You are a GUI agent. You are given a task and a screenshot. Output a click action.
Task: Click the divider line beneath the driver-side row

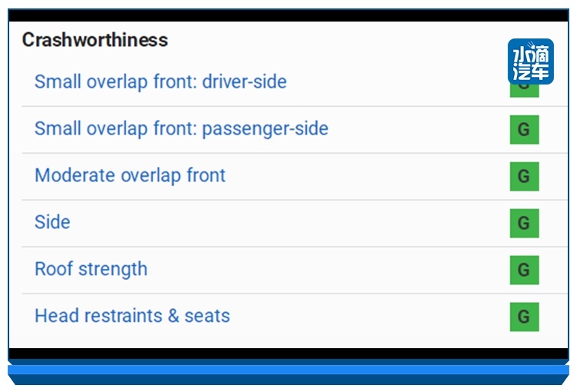point(295,107)
